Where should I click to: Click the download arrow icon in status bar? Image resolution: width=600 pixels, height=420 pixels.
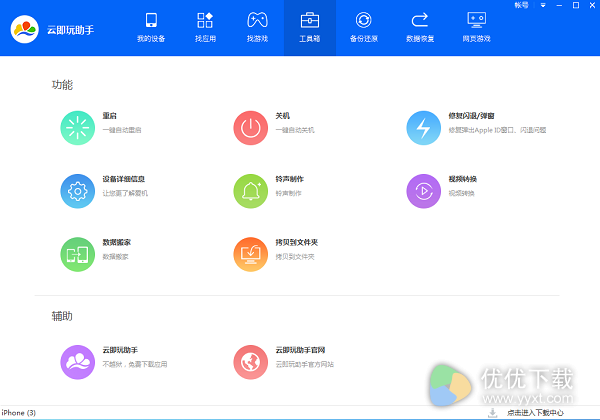click(492, 413)
